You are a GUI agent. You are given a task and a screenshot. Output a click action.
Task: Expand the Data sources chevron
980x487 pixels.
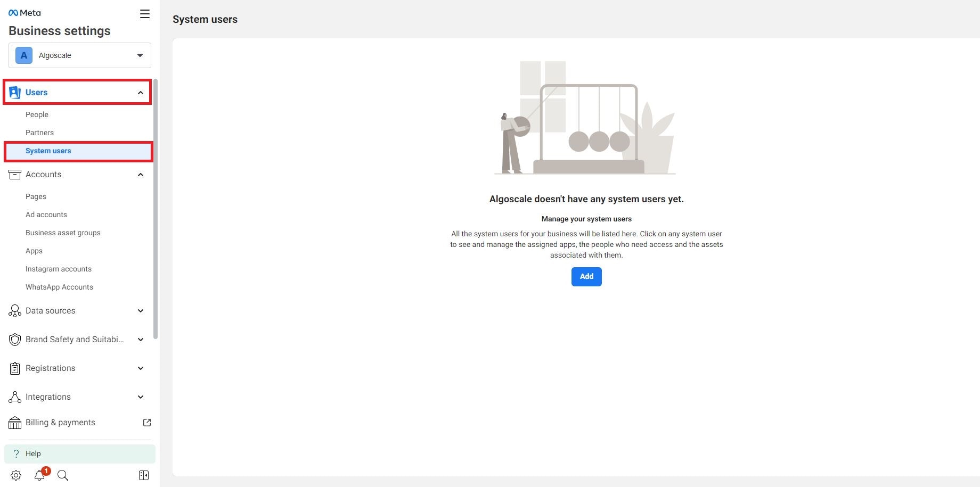[141, 311]
